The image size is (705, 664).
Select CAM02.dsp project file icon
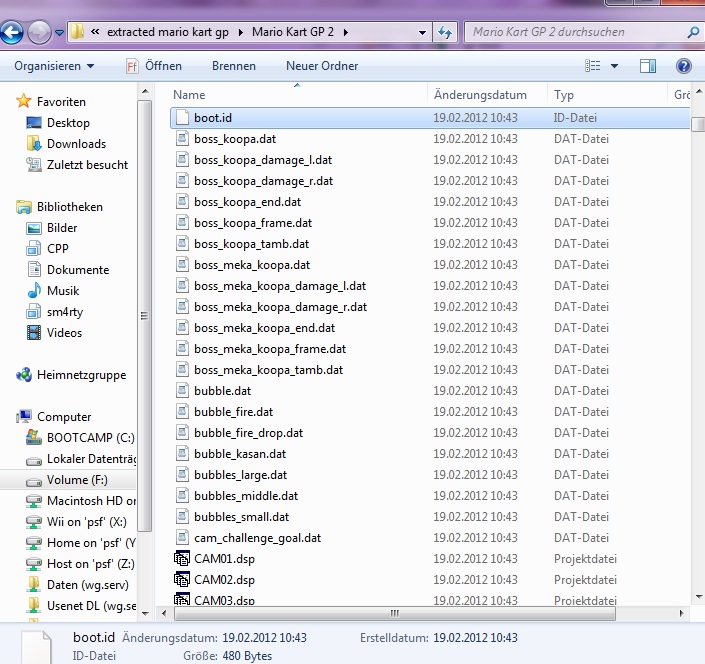click(182, 579)
